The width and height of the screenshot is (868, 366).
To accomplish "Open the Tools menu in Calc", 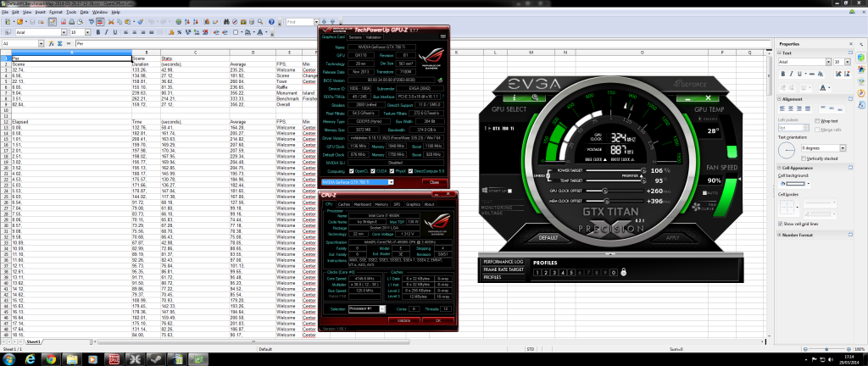I will [71, 12].
